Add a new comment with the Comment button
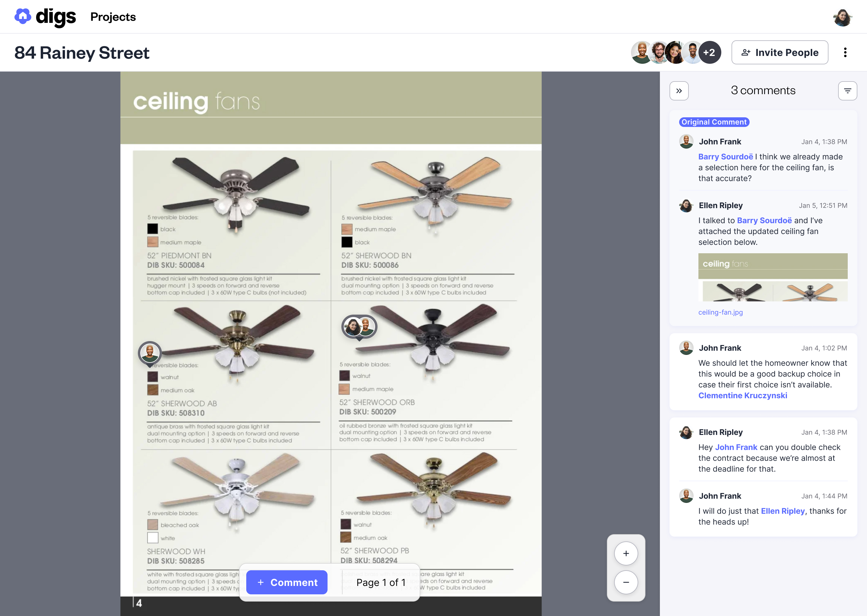Screen dimensions: 867x616 click(287, 582)
